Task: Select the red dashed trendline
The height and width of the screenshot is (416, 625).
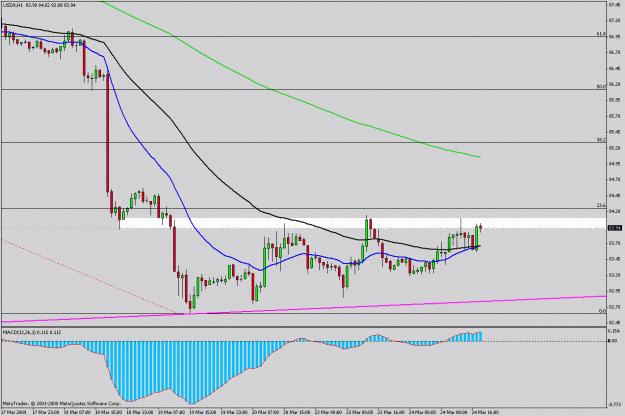Action: click(92, 276)
